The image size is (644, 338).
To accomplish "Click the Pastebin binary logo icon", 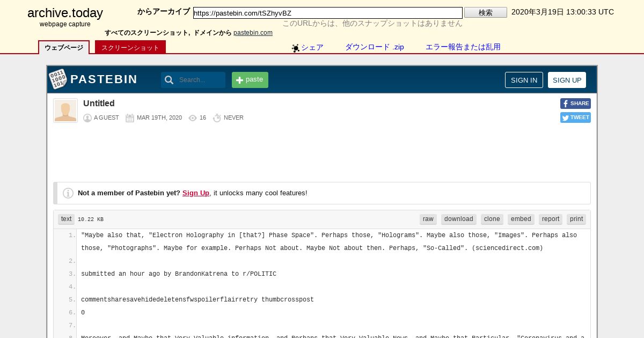I will click(58, 79).
